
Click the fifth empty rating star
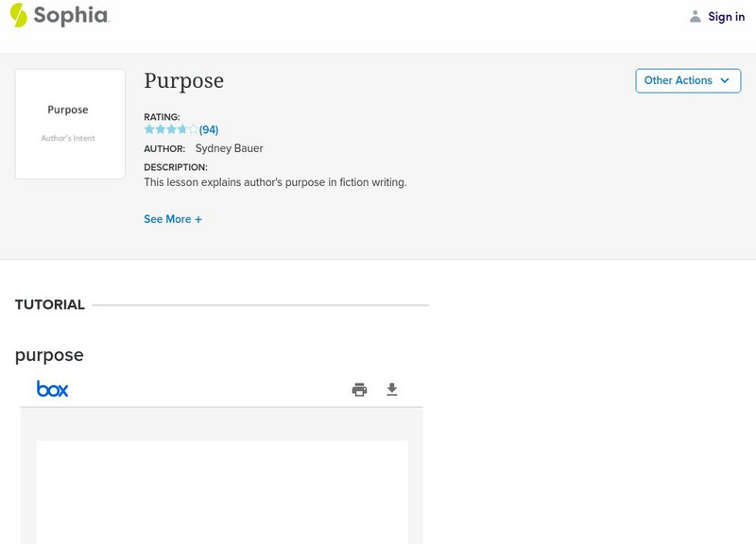click(x=194, y=129)
